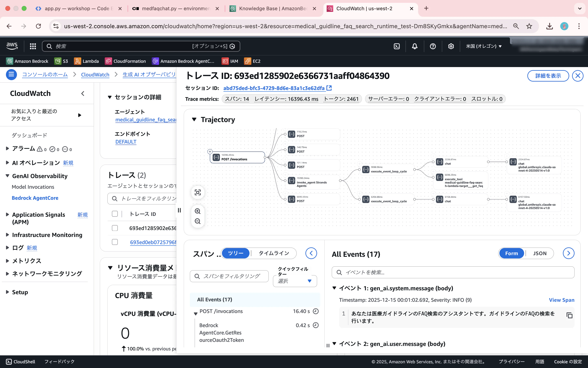Switch span view to タイムライン

(x=274, y=253)
